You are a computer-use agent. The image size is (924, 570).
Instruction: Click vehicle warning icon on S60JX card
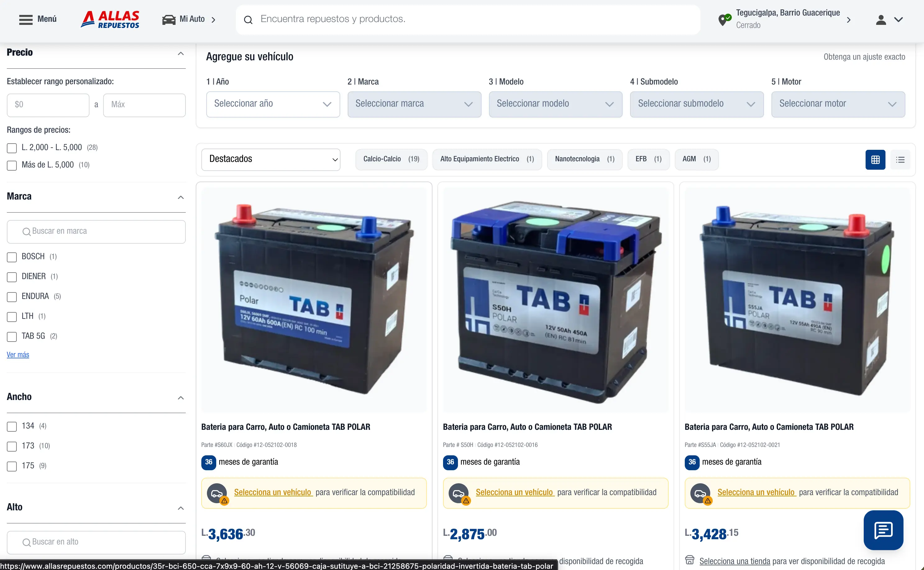[217, 494]
